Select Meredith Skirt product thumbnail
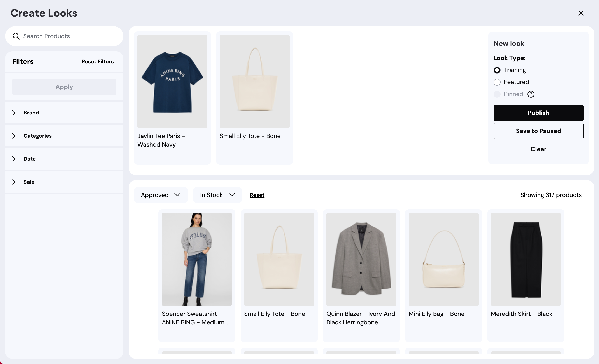The height and width of the screenshot is (364, 599). pyautogui.click(x=526, y=259)
